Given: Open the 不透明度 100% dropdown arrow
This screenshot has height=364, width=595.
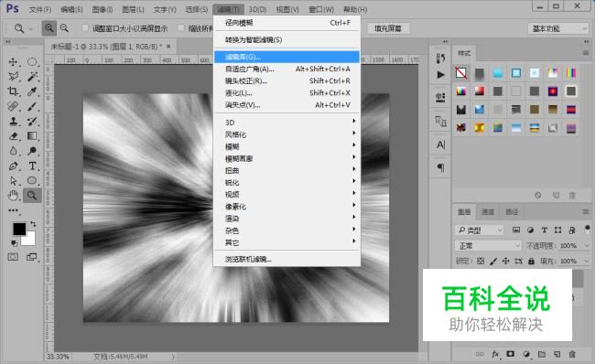Looking at the screenshot, I should [x=587, y=246].
